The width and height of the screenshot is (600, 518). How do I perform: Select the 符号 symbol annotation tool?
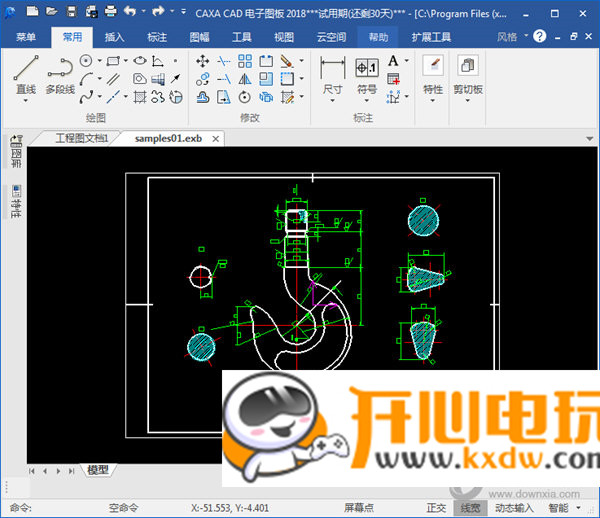click(367, 75)
